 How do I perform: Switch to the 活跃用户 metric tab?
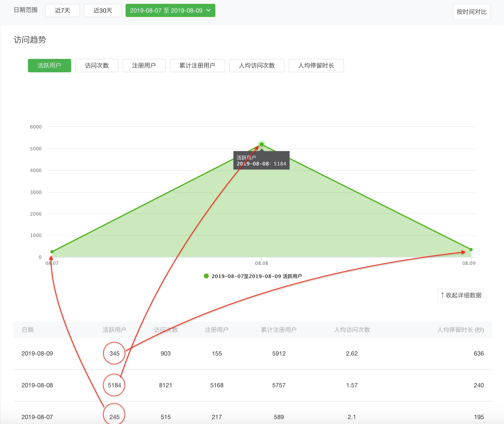49,65
